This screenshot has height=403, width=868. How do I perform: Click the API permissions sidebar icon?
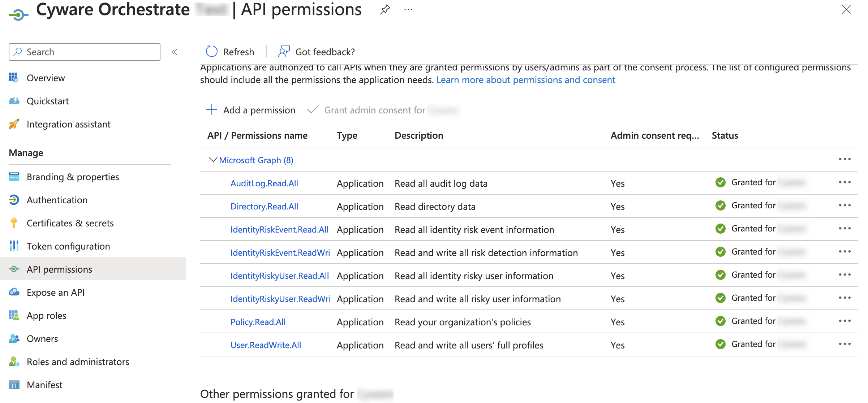14,269
